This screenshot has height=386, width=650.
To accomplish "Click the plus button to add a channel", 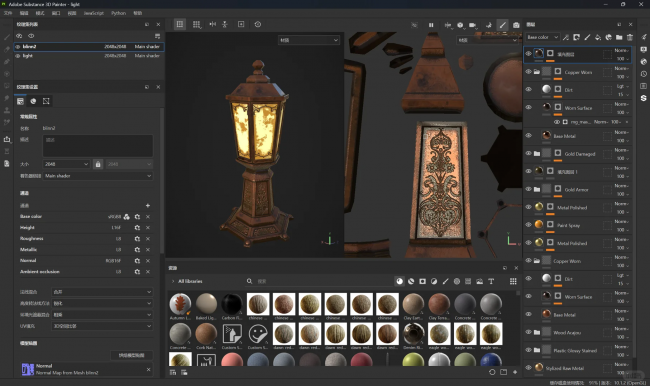I will (x=148, y=206).
